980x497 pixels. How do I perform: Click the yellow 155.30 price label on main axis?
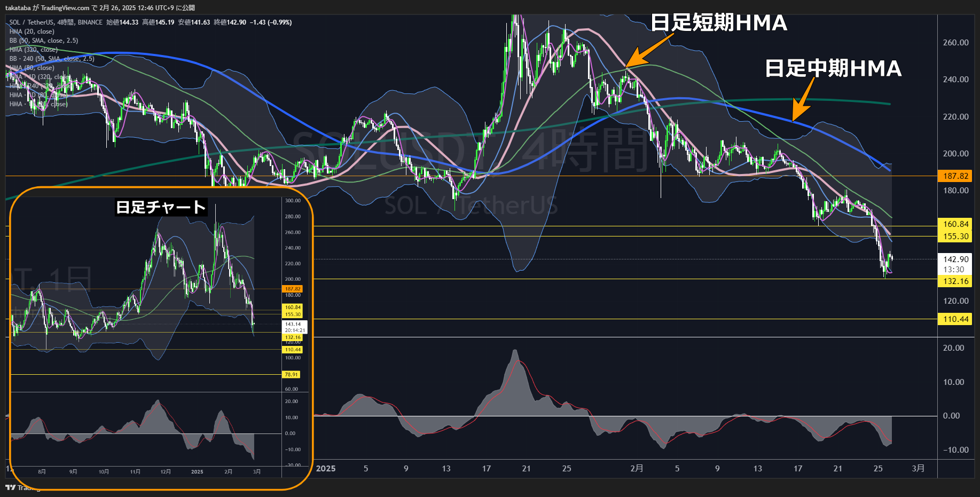coord(955,236)
